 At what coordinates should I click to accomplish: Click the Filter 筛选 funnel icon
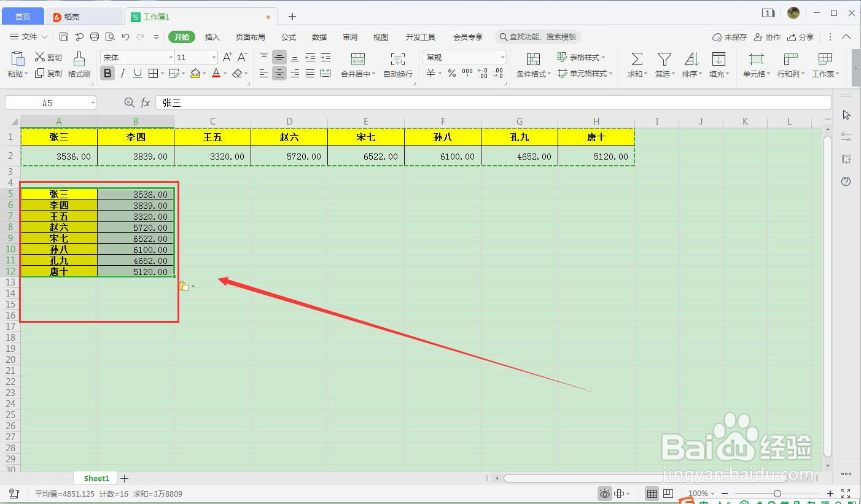point(664,59)
